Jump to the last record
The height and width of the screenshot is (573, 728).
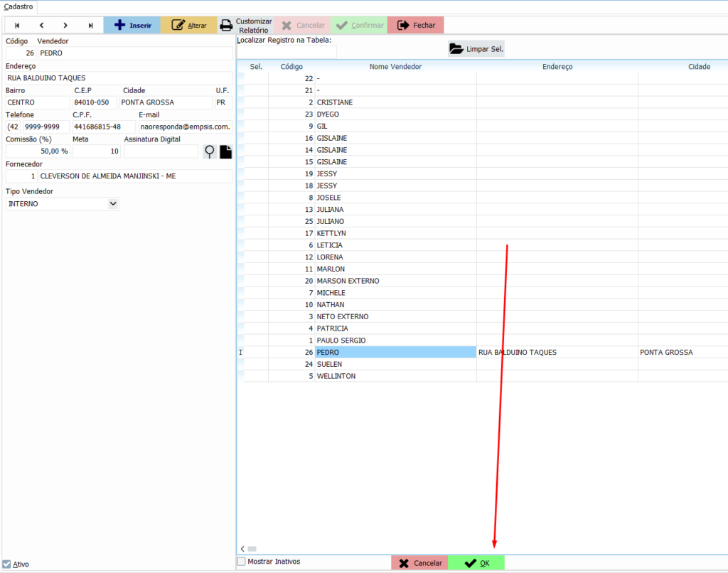coord(90,26)
